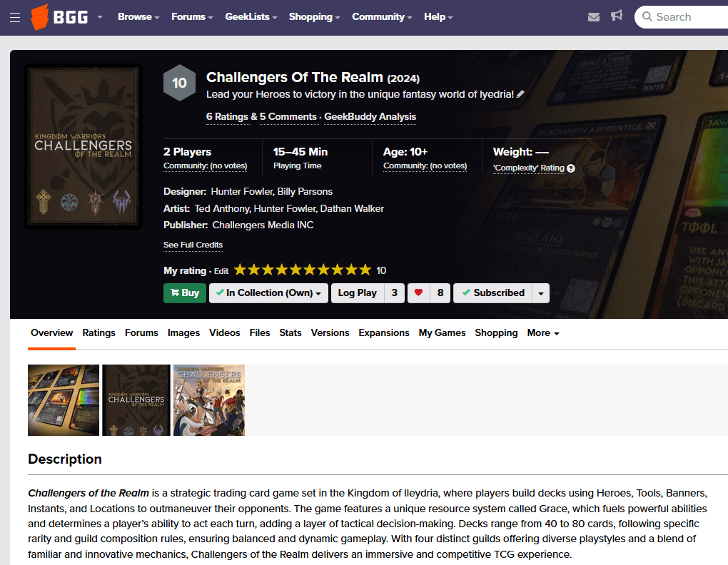Open the Shopping tab below the header
Viewport: 728px width, 565px height.
[496, 333]
